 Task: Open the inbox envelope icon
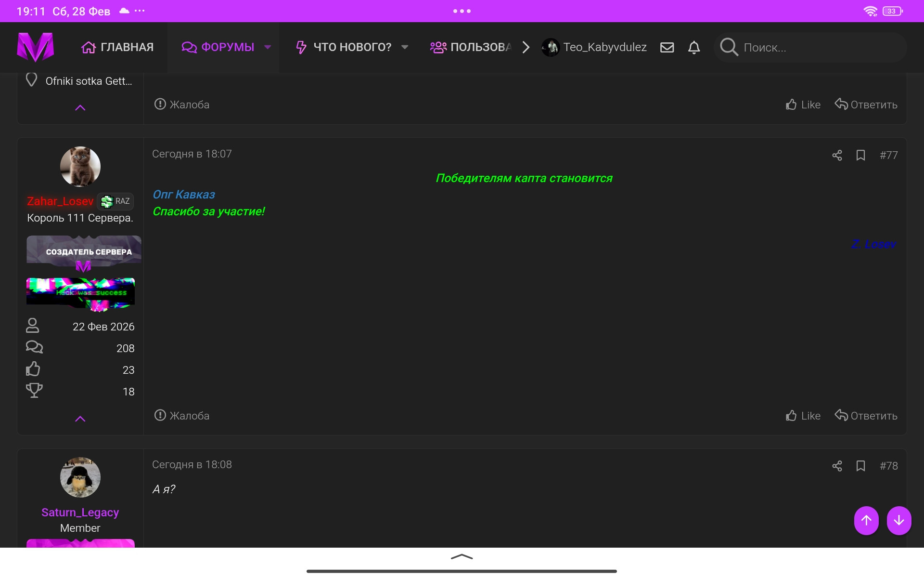(667, 47)
